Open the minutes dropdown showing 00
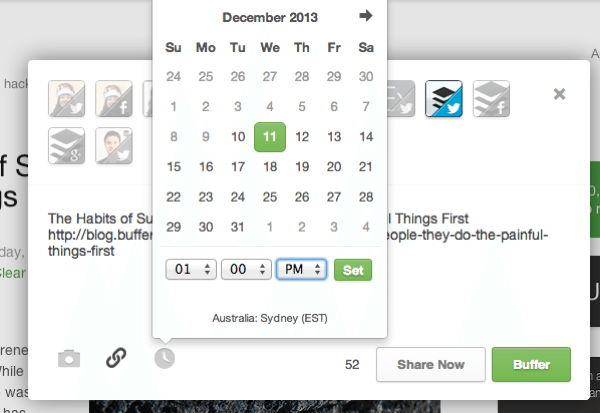This screenshot has width=600, height=413. [246, 269]
